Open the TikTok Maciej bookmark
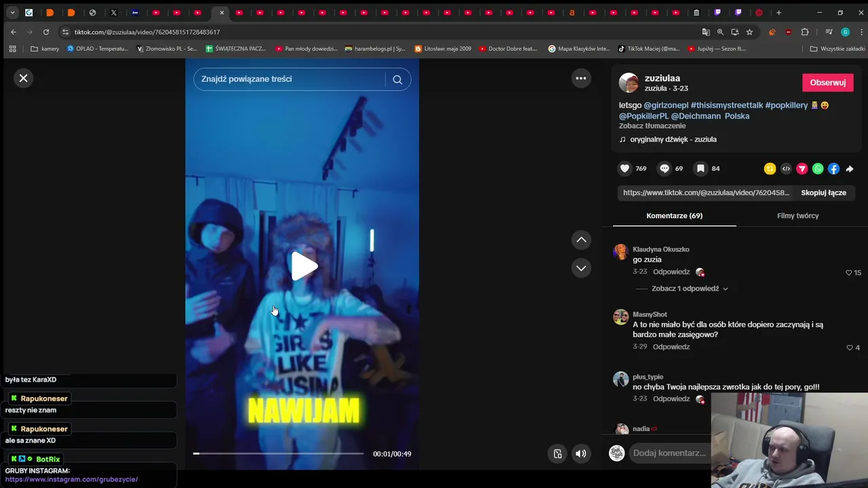Screen dimensions: 868x488 tap(649, 49)
